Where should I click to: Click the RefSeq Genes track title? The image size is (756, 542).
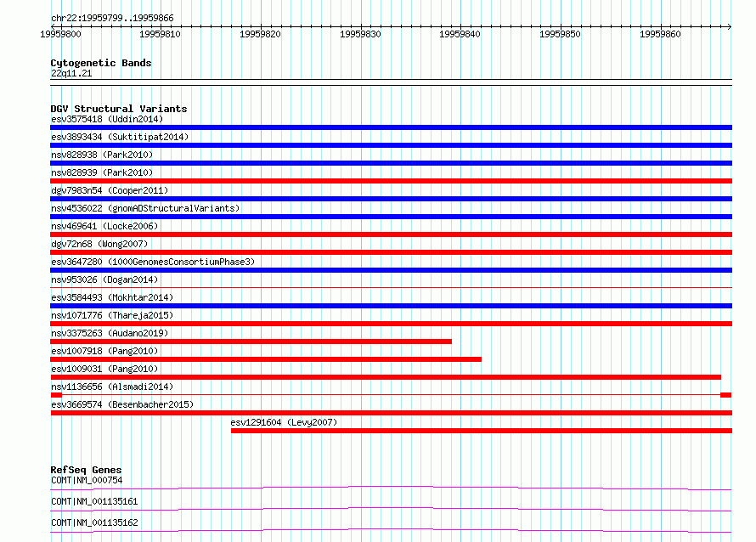[86, 470]
